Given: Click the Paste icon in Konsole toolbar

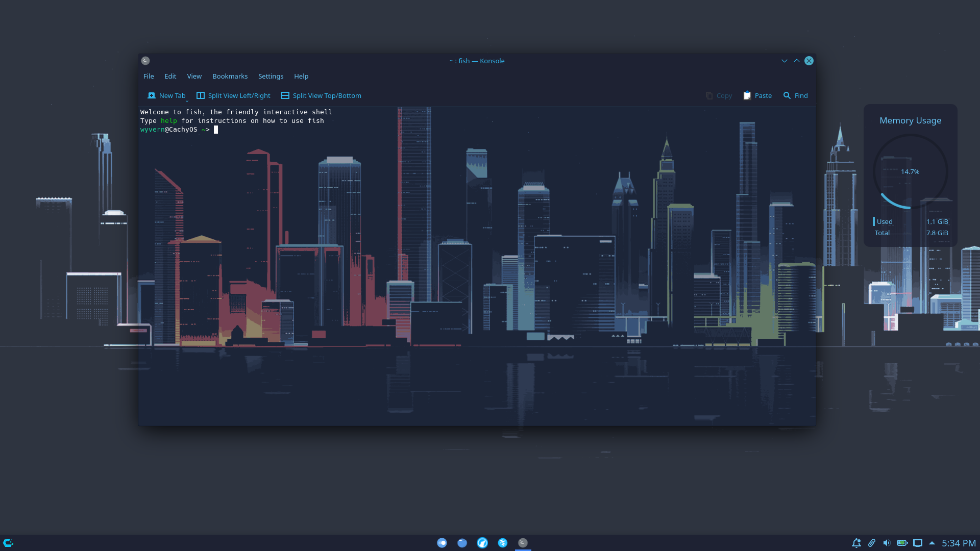Looking at the screenshot, I should 747,95.
